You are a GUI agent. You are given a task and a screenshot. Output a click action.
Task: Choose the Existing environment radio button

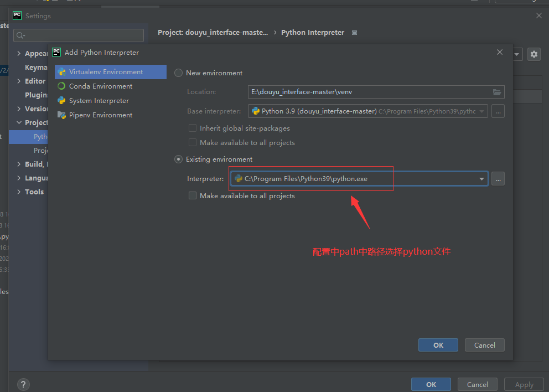(179, 159)
